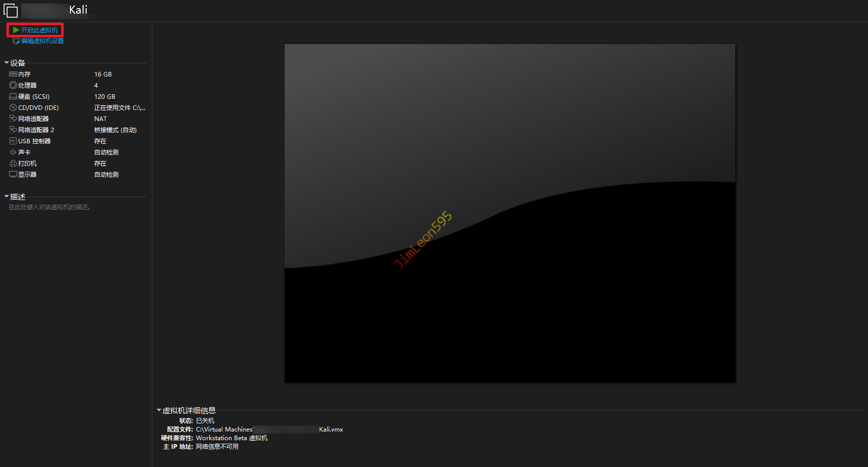
Task: Click the Kali tab icon in title
Action: click(11, 11)
